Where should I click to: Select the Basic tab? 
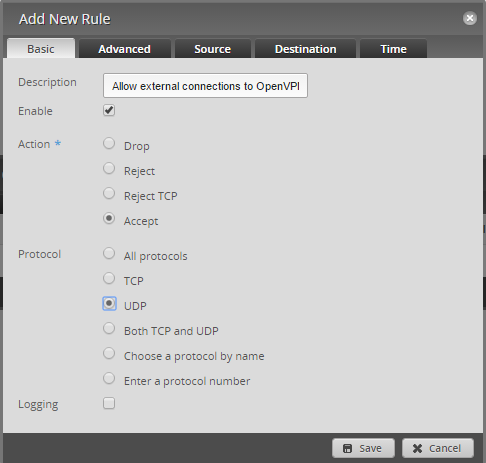(41, 49)
